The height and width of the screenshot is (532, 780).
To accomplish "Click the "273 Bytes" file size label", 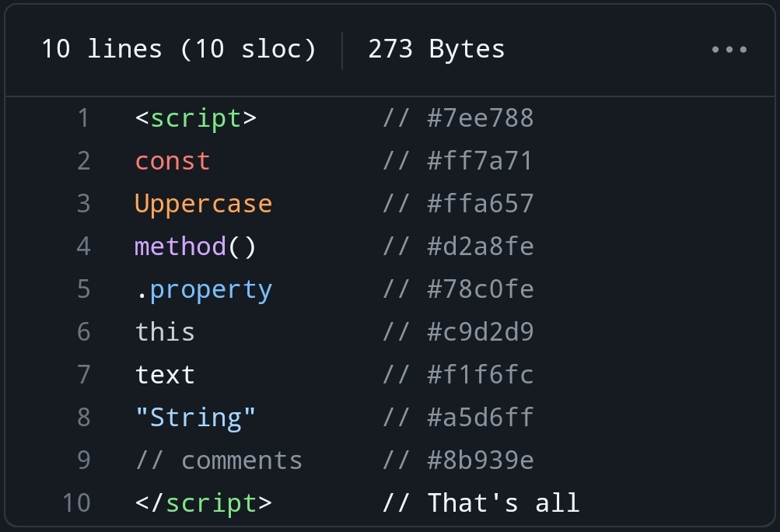I will point(435,49).
